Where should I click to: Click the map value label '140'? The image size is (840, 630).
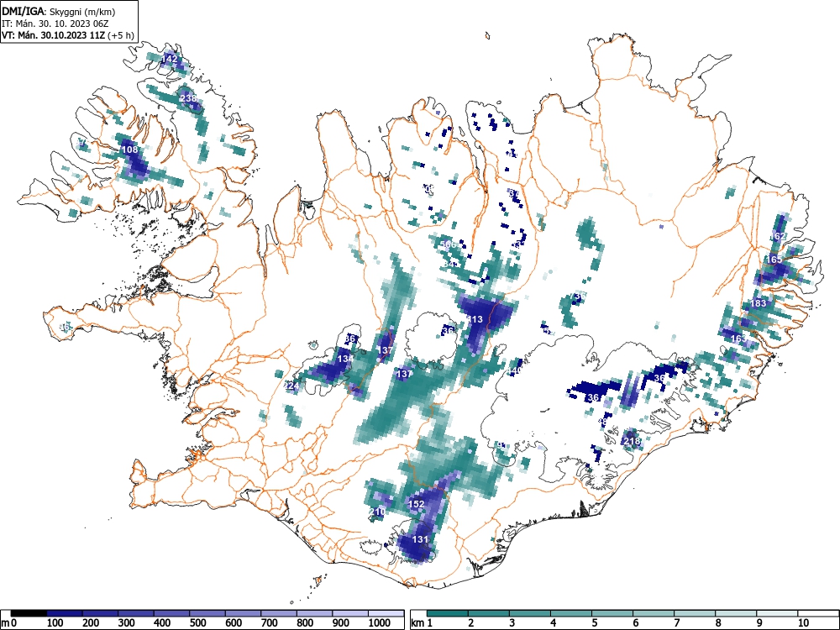514,370
